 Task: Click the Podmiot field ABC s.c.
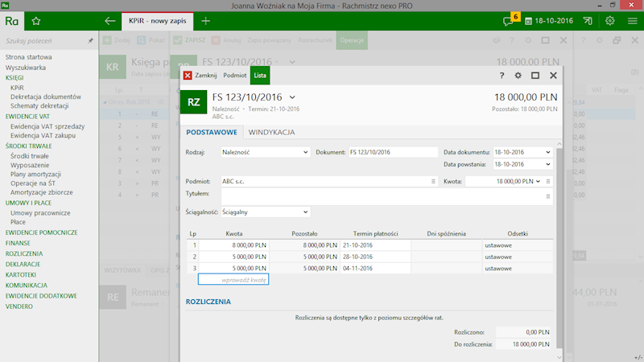point(325,182)
